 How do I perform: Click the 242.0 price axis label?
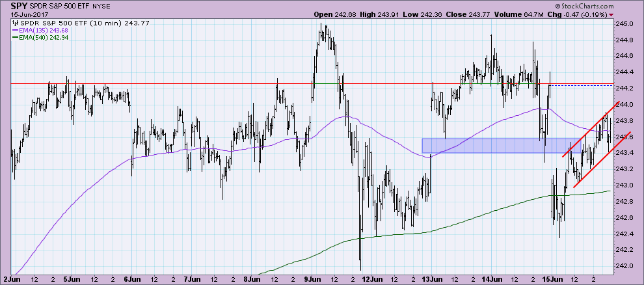click(623, 265)
